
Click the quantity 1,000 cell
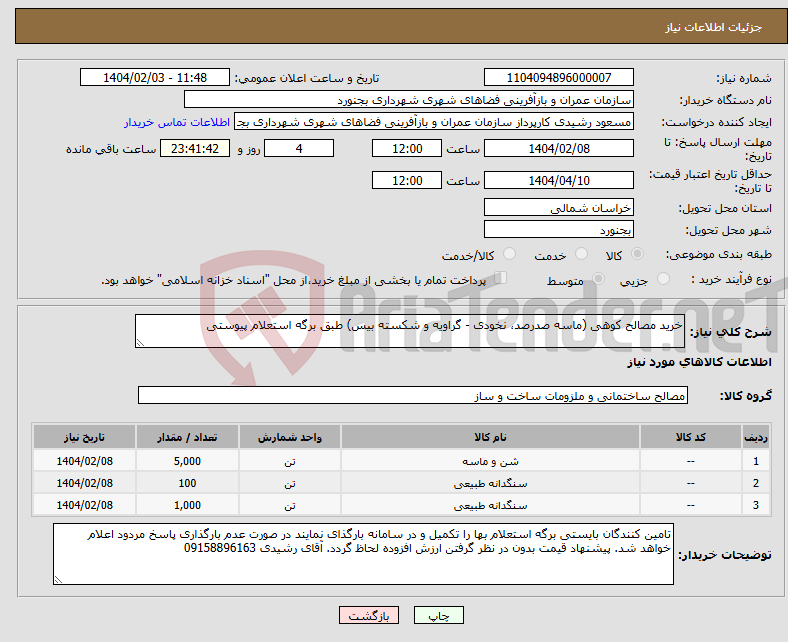(x=187, y=505)
